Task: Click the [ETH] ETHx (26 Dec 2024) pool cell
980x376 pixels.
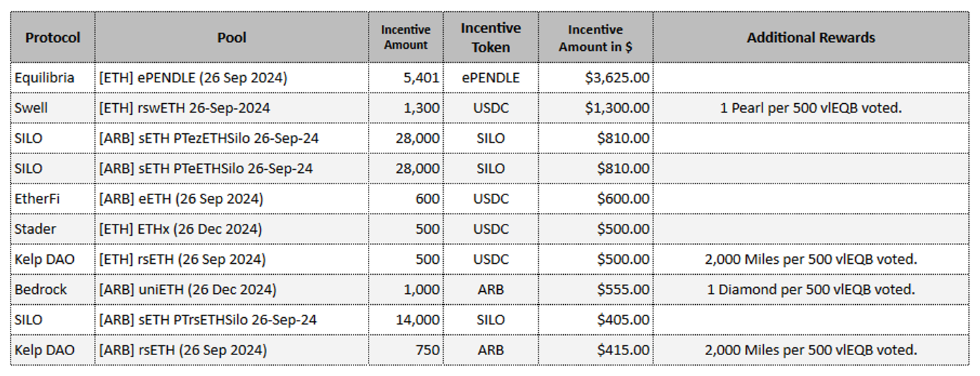Action: click(181, 229)
